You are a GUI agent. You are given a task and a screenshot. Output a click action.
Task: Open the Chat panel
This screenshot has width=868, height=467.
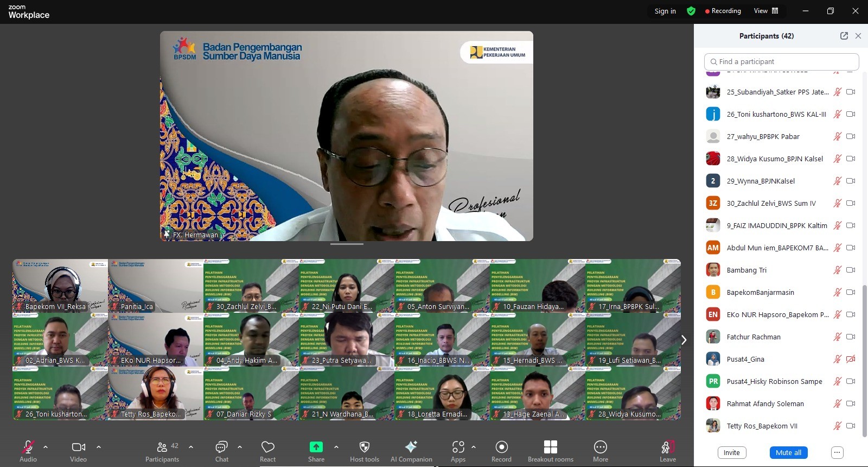tap(221, 447)
